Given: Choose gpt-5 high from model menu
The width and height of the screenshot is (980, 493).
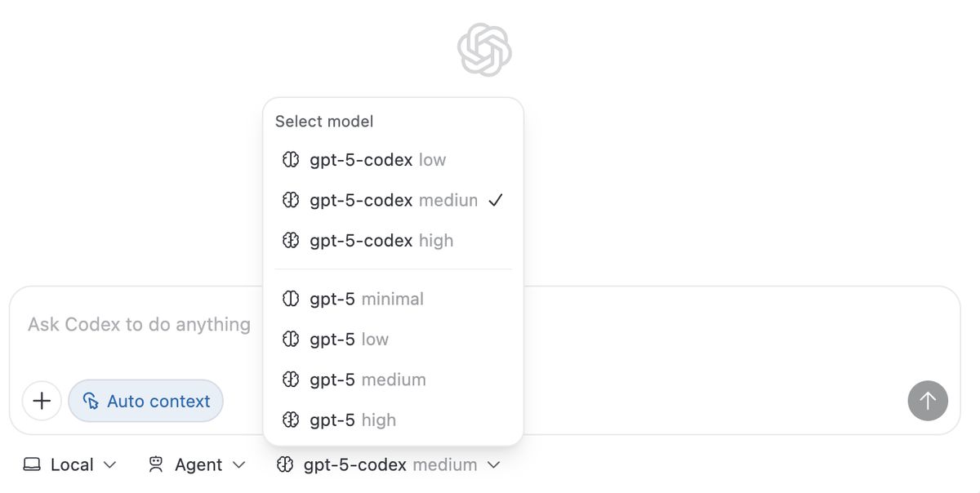Looking at the screenshot, I should tap(353, 420).
